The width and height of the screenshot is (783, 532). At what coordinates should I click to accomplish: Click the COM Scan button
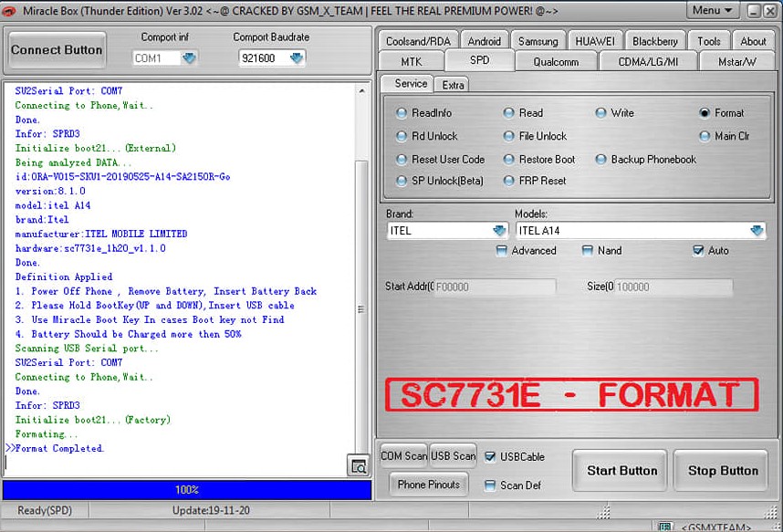[403, 455]
